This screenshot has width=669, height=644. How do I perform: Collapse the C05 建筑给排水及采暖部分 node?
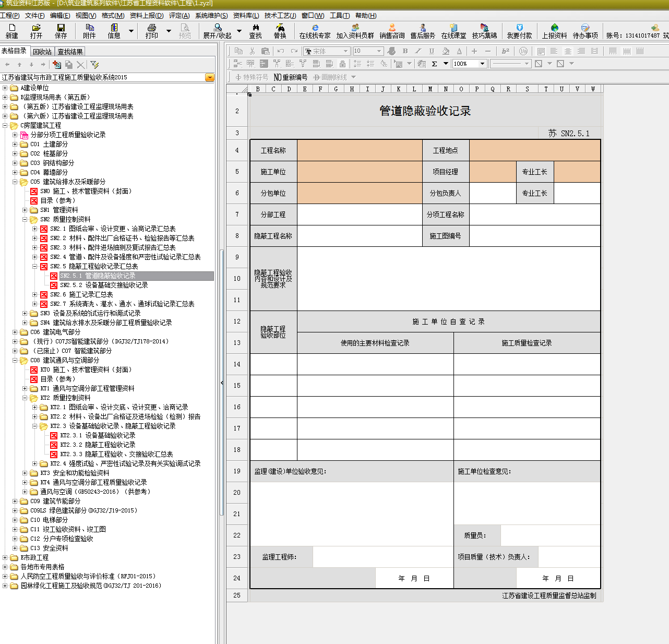[x=15, y=182]
